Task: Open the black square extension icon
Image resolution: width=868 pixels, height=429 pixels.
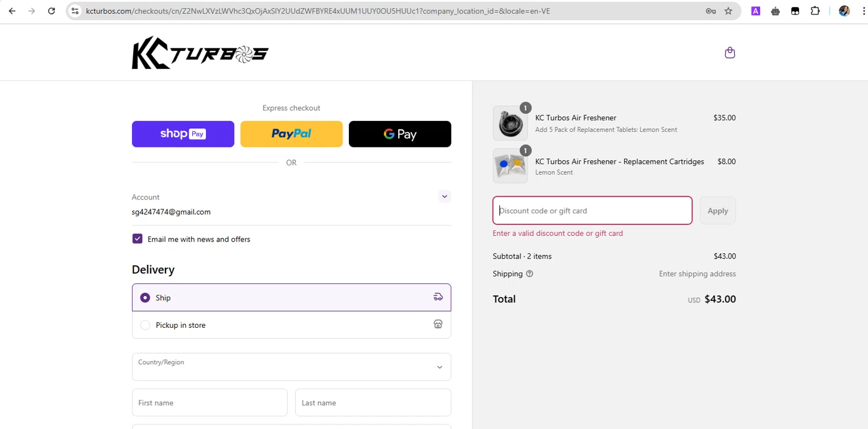Action: (x=795, y=11)
